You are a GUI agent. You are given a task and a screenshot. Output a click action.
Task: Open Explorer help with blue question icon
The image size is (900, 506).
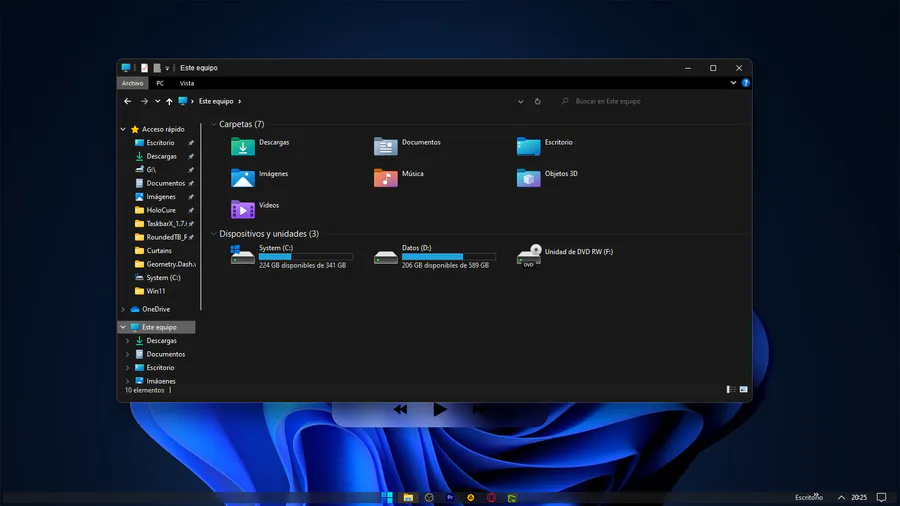click(x=746, y=83)
